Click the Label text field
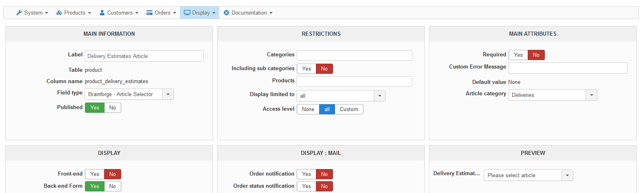 pos(144,56)
